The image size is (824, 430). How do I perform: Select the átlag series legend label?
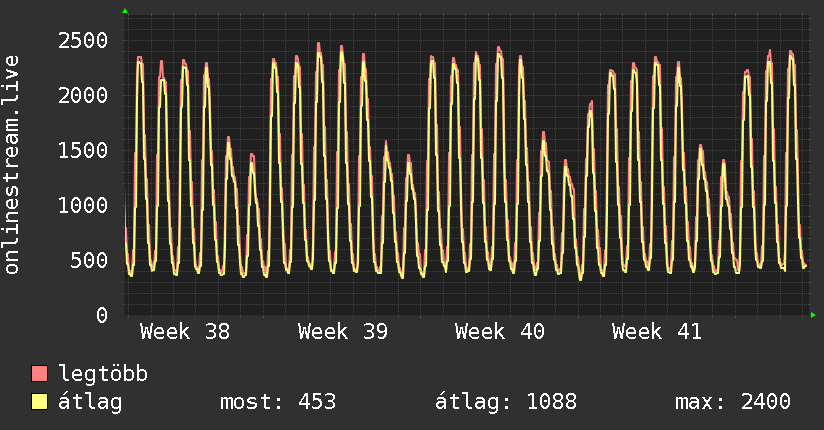click(90, 402)
